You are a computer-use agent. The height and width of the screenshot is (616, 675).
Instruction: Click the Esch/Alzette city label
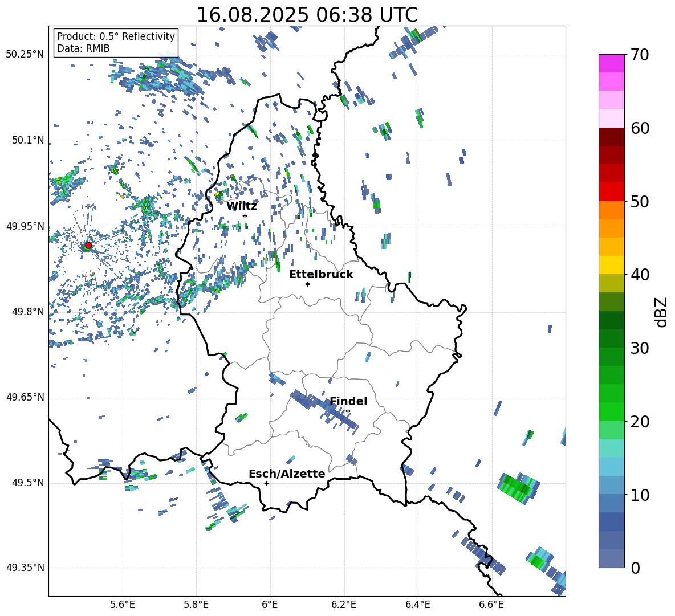click(287, 474)
